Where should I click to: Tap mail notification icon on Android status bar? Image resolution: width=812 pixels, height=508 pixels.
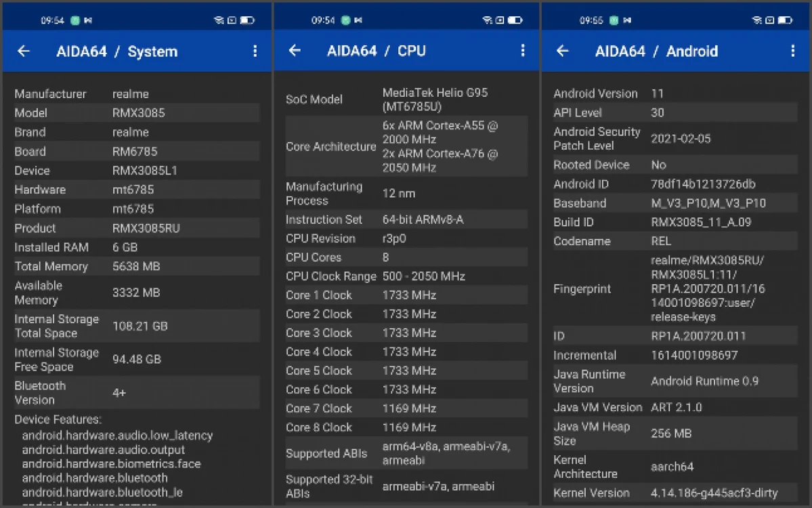click(x=627, y=20)
